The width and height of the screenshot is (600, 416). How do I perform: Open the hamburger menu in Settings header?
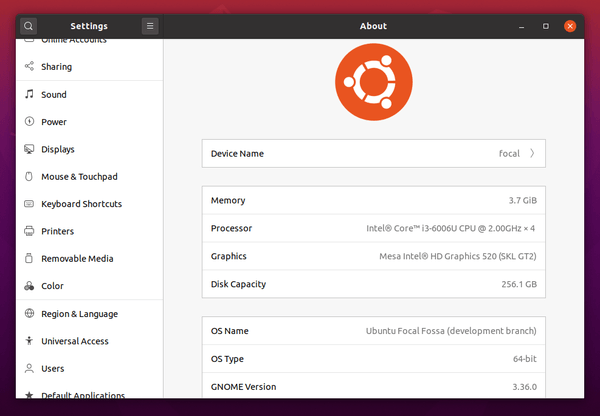click(150, 26)
